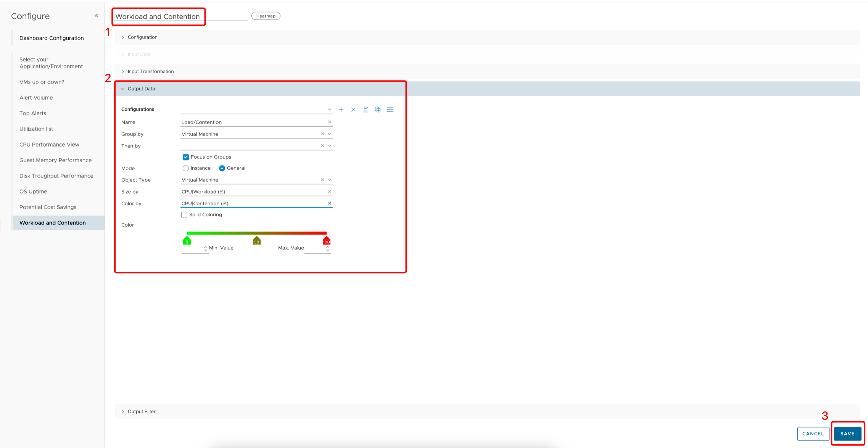868x448 pixels.
Task: Save the Load/Contention configuration via floppy icon
Action: pyautogui.click(x=365, y=110)
